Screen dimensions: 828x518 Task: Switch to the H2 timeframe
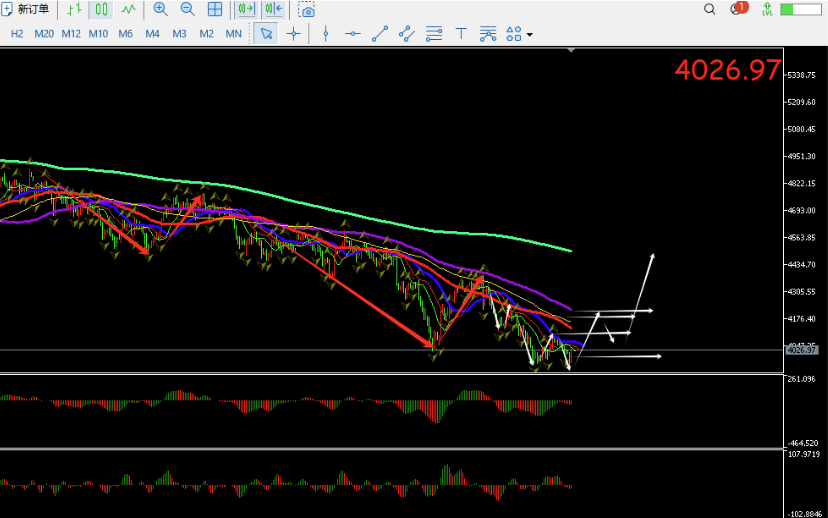coord(17,34)
